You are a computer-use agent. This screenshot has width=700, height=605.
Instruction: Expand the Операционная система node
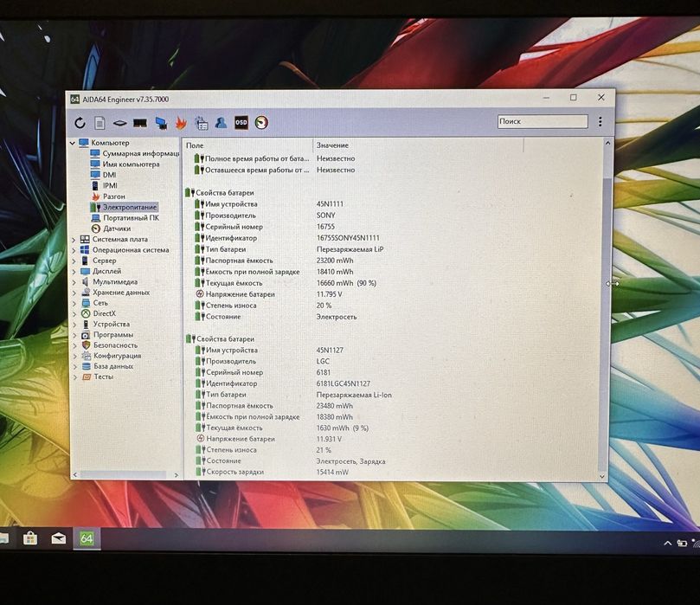point(74,250)
